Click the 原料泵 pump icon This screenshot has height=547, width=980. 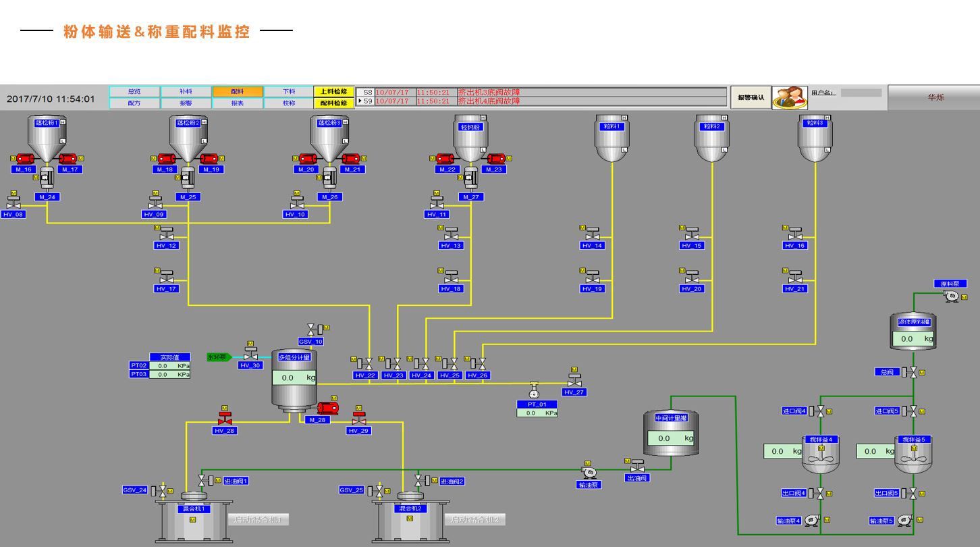pyautogui.click(x=952, y=296)
